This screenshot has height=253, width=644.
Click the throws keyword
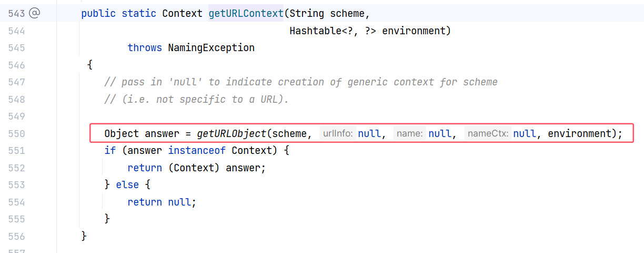click(x=145, y=48)
